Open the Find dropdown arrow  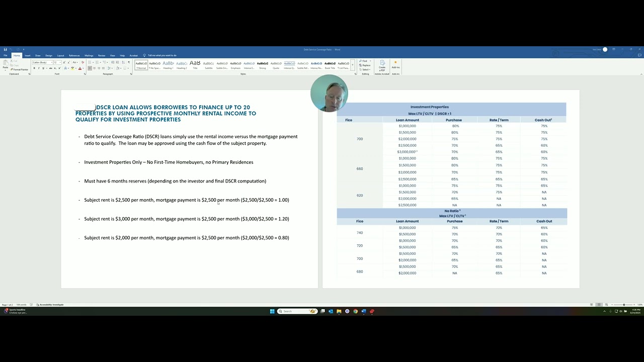click(x=370, y=61)
